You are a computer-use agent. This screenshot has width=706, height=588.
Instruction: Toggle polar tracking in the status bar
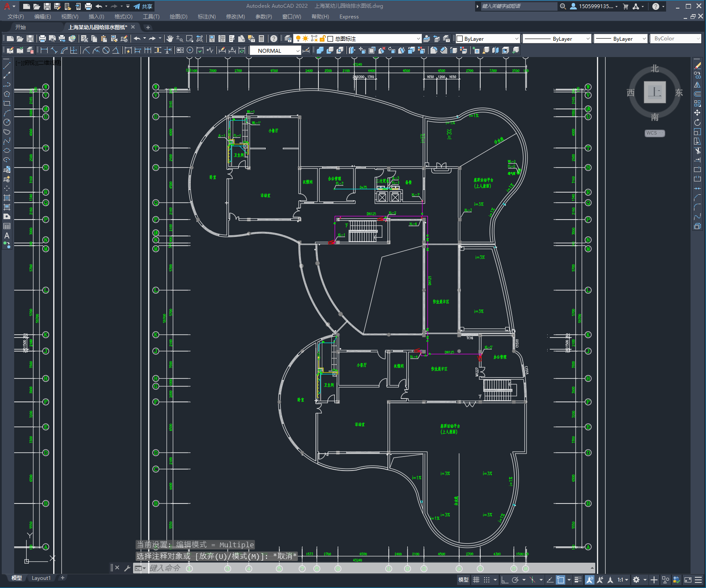[515, 580]
